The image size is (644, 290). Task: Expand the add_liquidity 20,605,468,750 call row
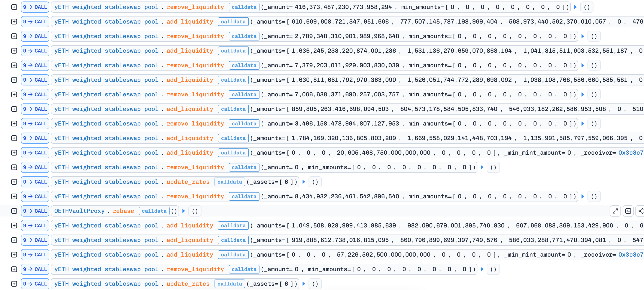(14, 153)
